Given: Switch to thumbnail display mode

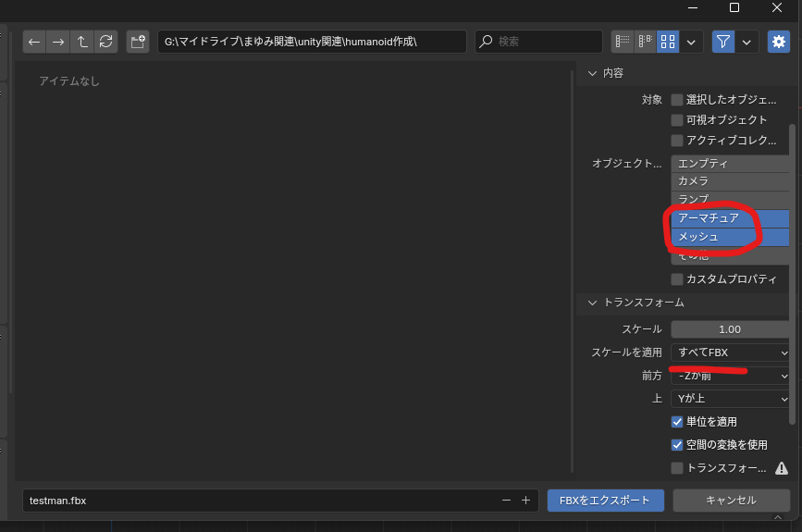Looking at the screenshot, I should pos(667,42).
